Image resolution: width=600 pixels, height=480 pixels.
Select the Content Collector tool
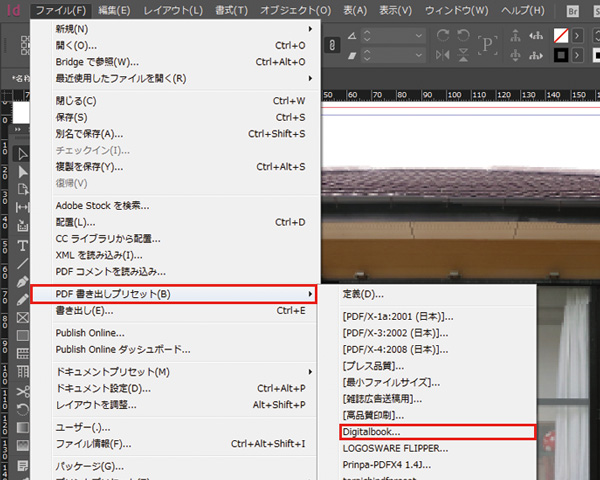(22, 225)
